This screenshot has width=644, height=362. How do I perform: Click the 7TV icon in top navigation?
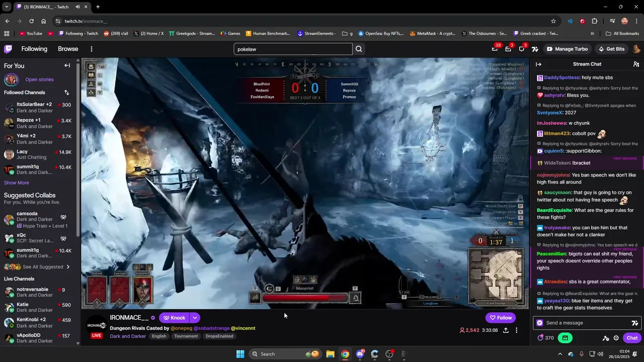[535, 49]
